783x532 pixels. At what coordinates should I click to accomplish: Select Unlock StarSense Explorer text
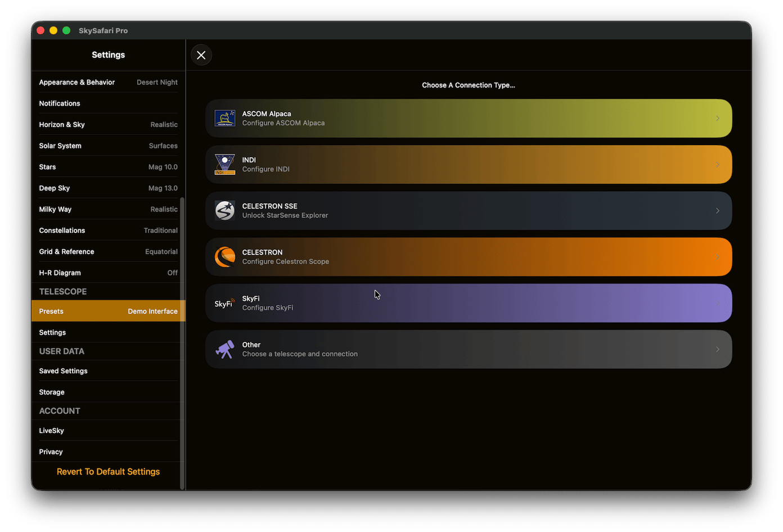285,215
